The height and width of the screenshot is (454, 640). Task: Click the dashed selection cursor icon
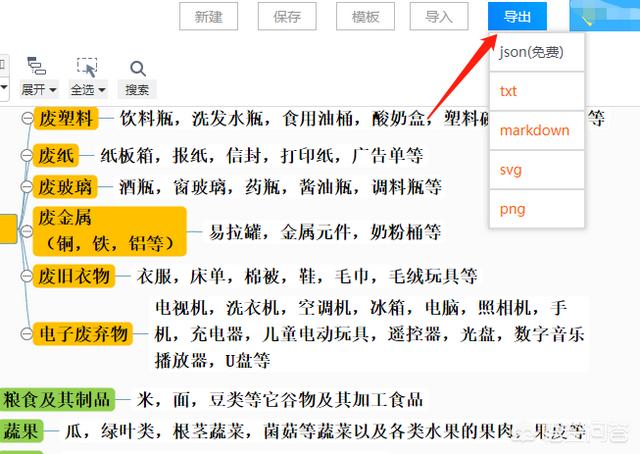coord(87,66)
